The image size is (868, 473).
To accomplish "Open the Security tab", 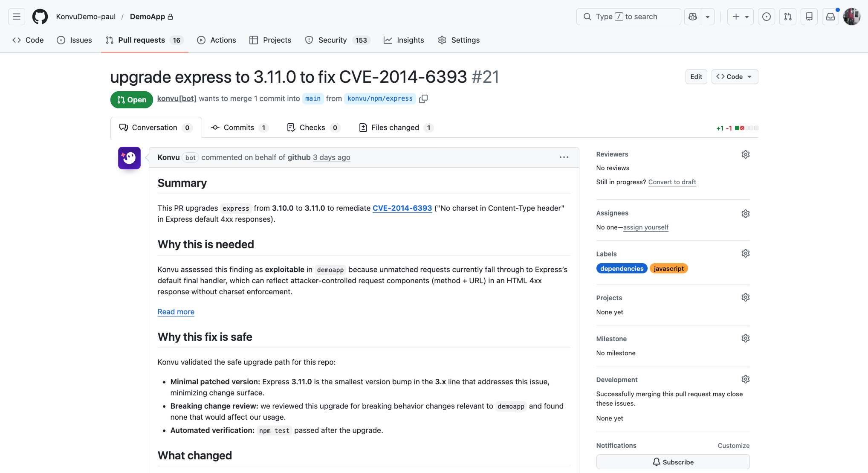I will [333, 40].
